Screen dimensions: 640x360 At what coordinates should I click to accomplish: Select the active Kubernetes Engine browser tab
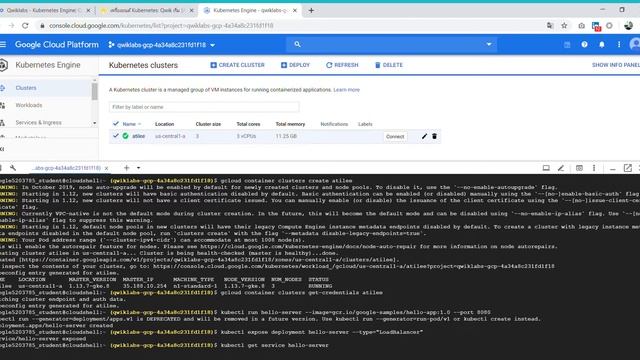click(250, 10)
